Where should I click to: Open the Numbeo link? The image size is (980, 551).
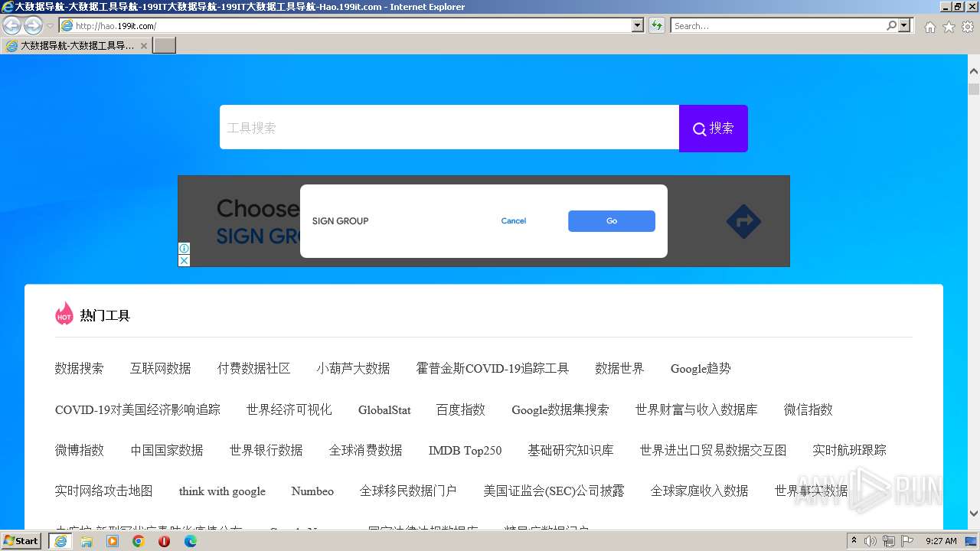pos(312,491)
